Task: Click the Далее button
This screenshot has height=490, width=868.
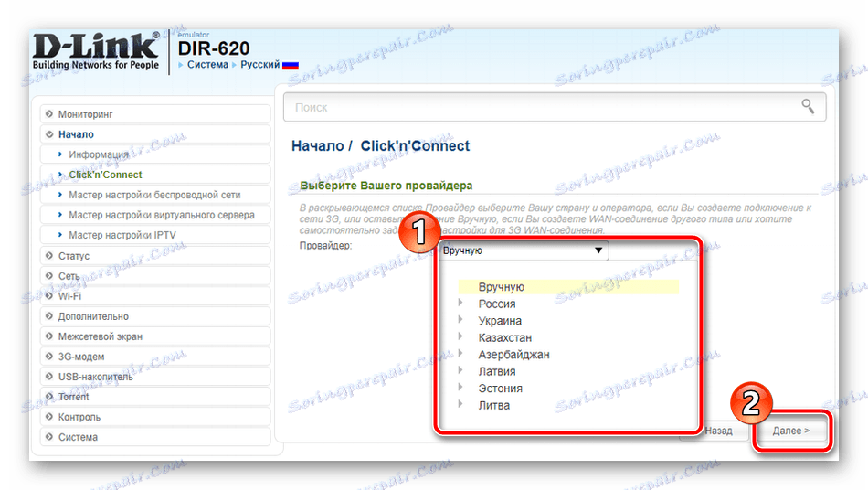Action: tap(791, 431)
